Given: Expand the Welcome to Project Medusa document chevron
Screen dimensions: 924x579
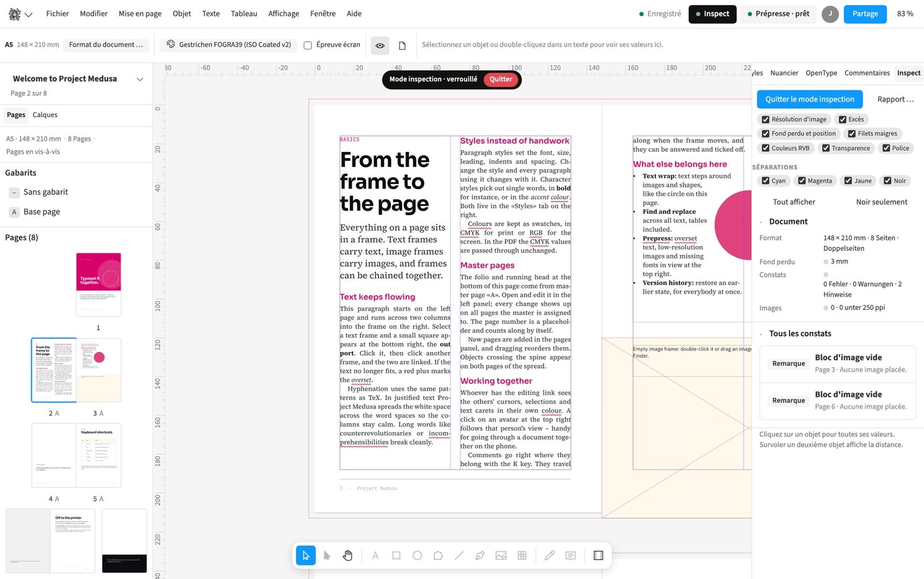Looking at the screenshot, I should (x=140, y=79).
